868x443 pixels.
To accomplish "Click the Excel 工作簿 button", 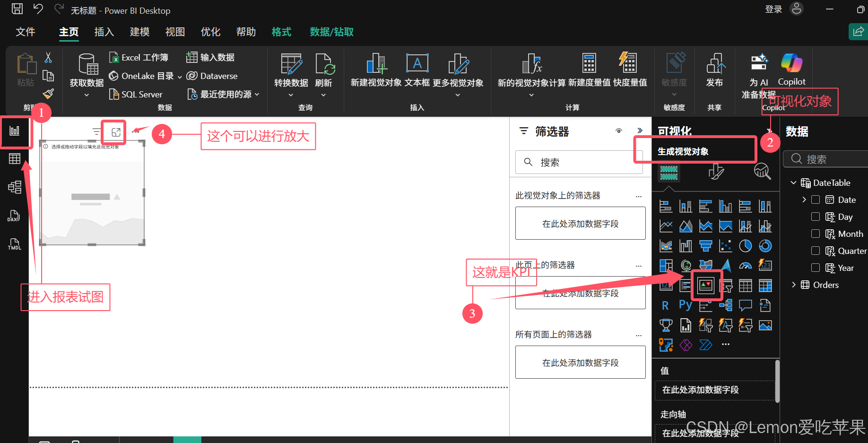I will point(139,57).
